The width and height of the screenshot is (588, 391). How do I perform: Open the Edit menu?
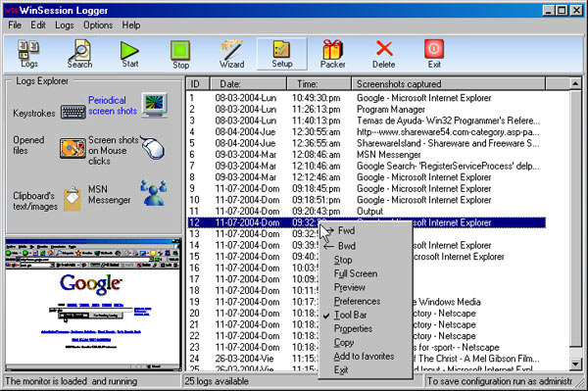[x=38, y=25]
